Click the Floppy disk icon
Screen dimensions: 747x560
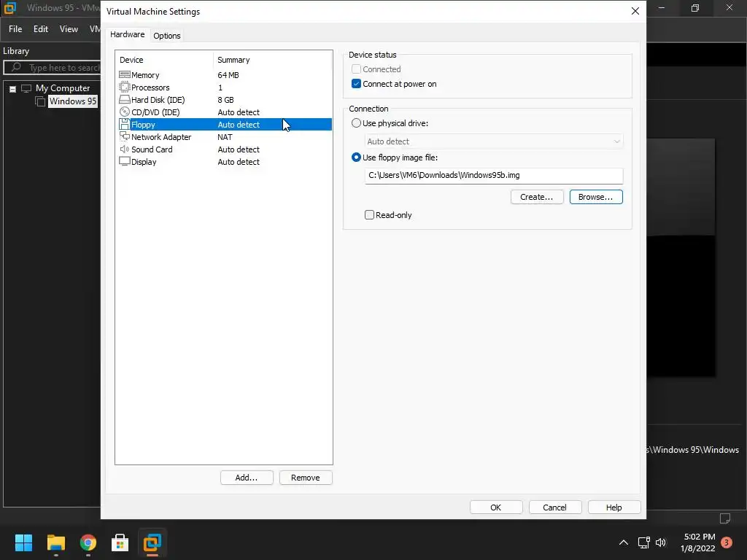[124, 124]
